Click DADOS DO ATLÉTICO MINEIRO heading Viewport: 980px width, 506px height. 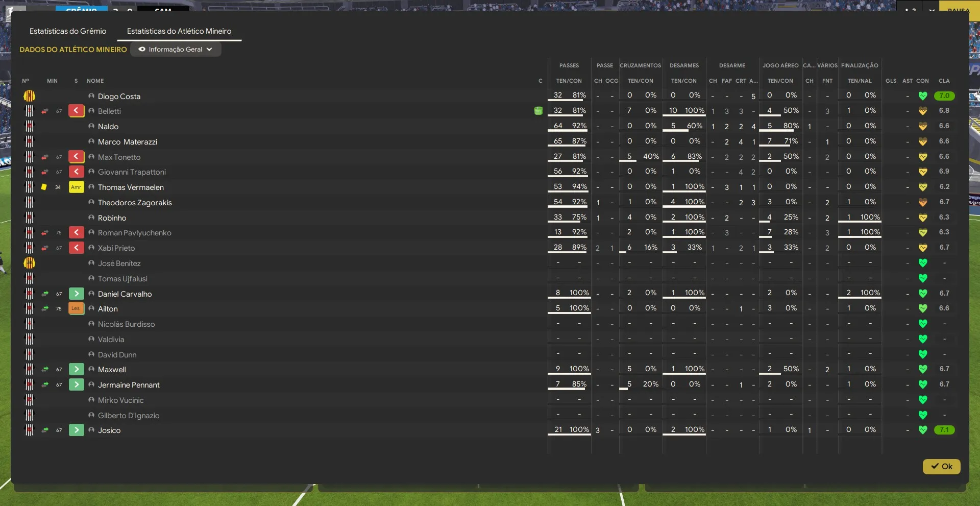pyautogui.click(x=73, y=50)
